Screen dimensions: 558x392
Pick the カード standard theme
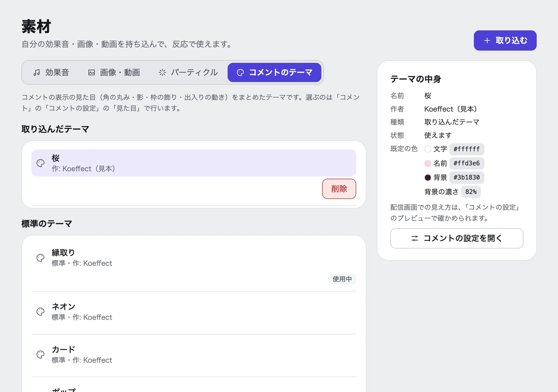click(194, 355)
